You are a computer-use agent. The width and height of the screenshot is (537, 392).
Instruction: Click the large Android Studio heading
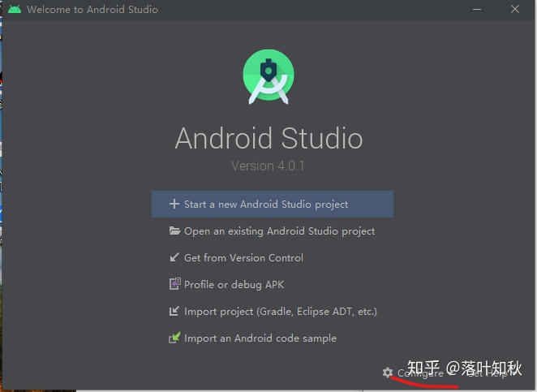pyautogui.click(x=268, y=138)
